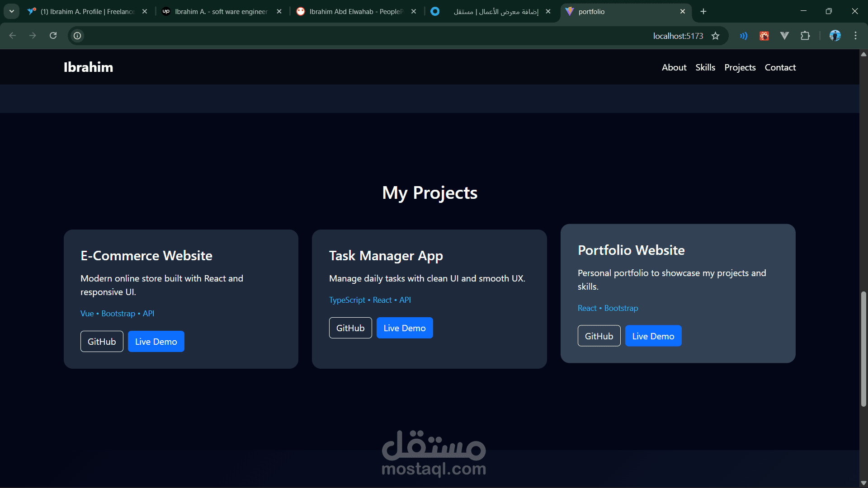
Task: Click the Vue devtools extension icon
Action: click(x=784, y=36)
